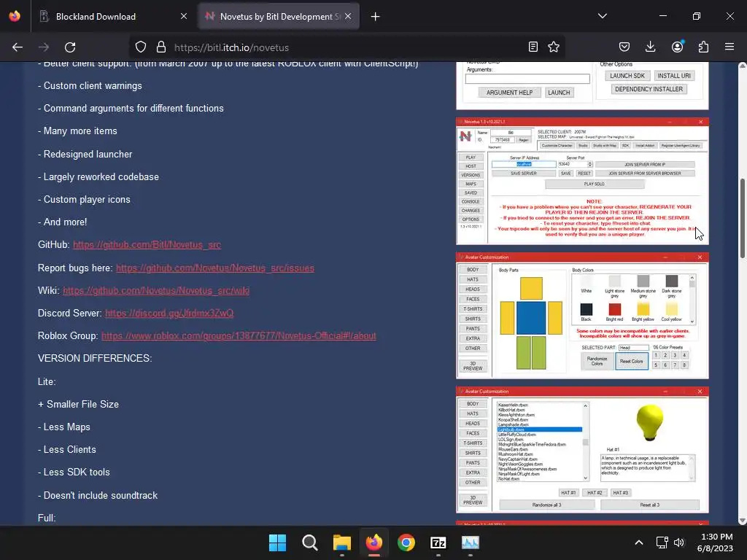This screenshot has height=560, width=747.
Task: Click the '+ Smaller File Size' text
Action: pyautogui.click(x=78, y=404)
